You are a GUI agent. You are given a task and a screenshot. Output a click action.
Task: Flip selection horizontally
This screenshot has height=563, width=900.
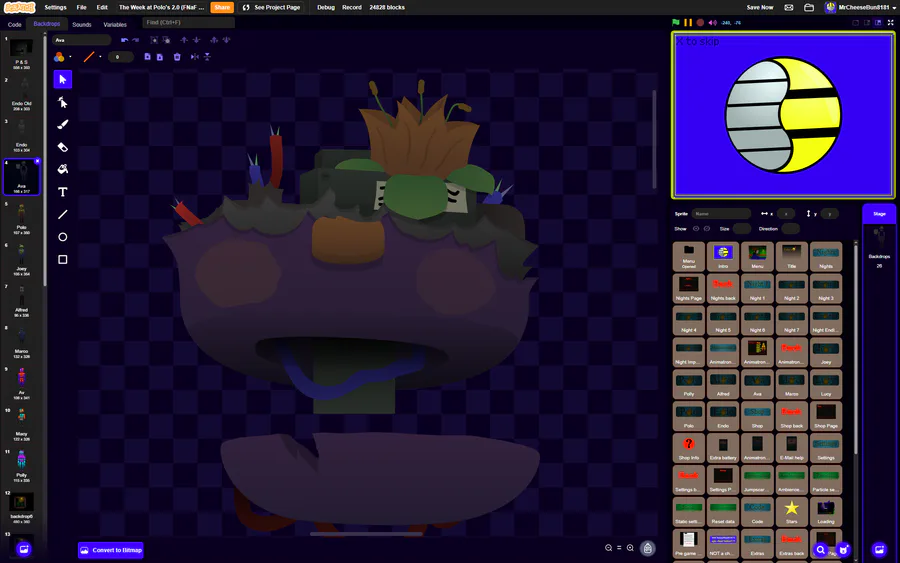click(x=195, y=57)
